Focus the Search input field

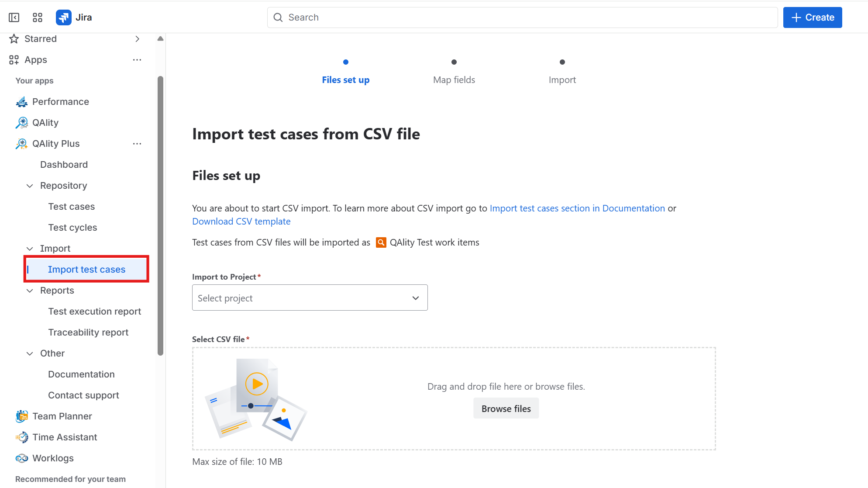click(x=522, y=17)
